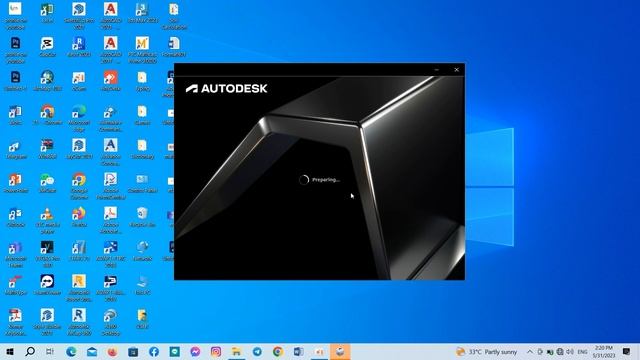Select the PowerPoint desktop shortcut

[16, 182]
